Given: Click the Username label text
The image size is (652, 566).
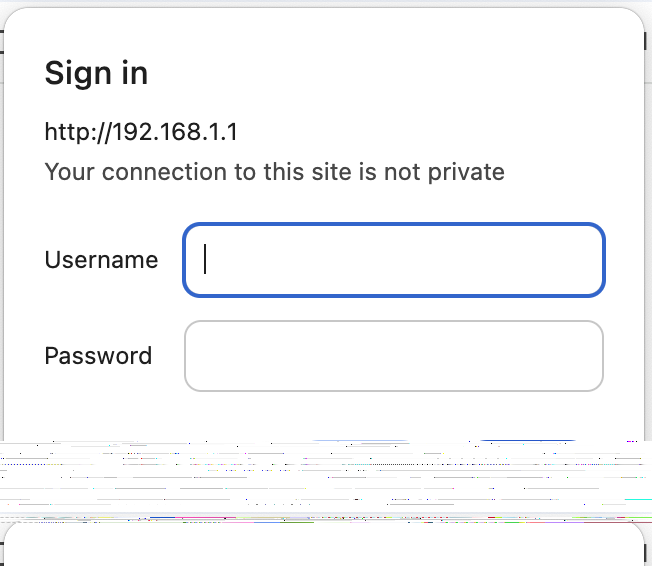Looking at the screenshot, I should coord(101,260).
